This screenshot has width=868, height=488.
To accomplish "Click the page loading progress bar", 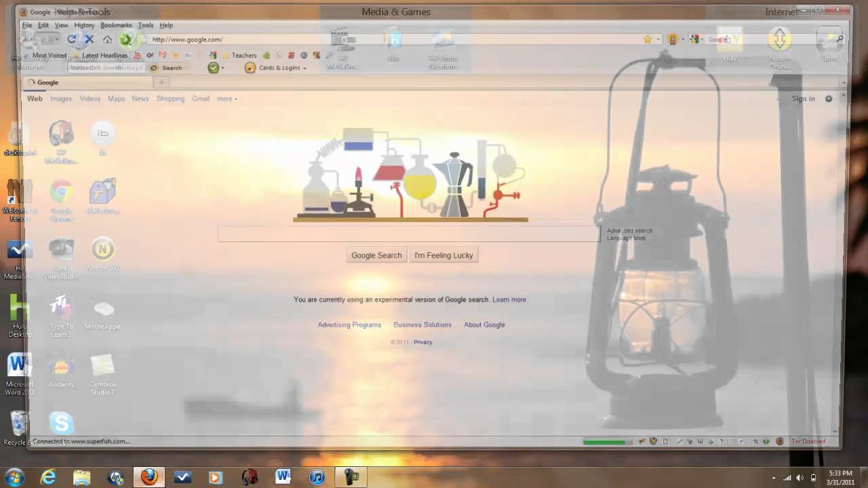I will coord(608,442).
